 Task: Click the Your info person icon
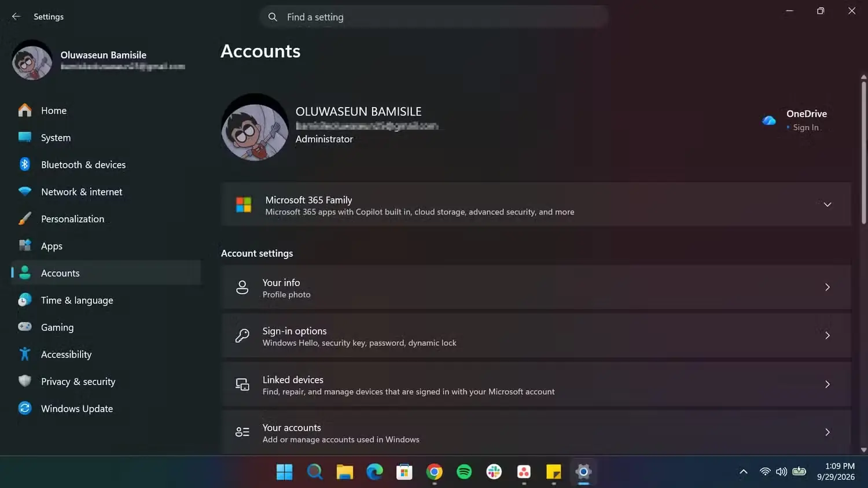(x=242, y=287)
